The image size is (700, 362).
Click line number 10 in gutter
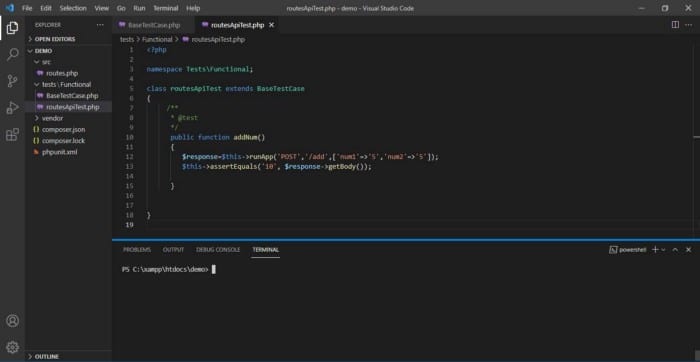[129, 137]
